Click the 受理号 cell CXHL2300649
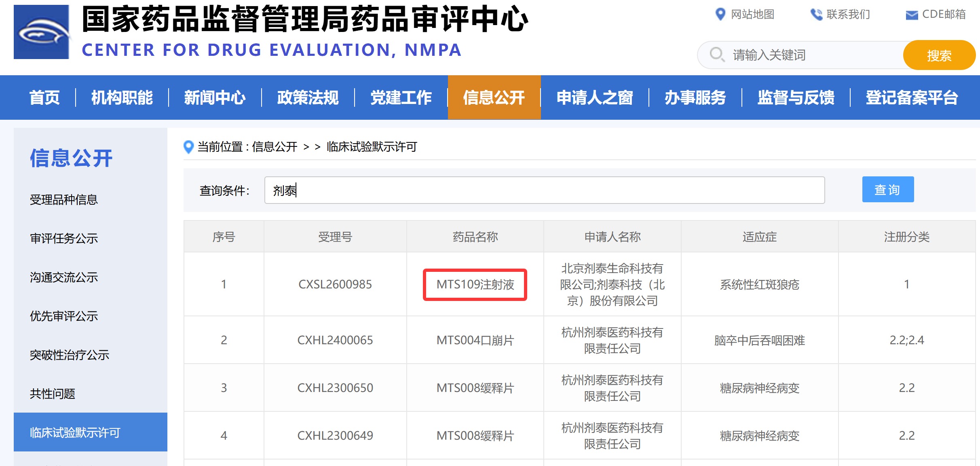 click(335, 436)
